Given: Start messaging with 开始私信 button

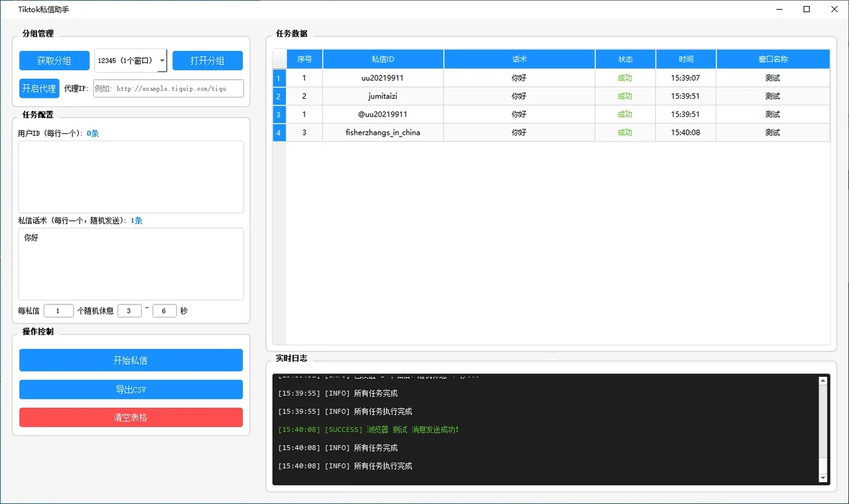Looking at the screenshot, I should [131, 360].
